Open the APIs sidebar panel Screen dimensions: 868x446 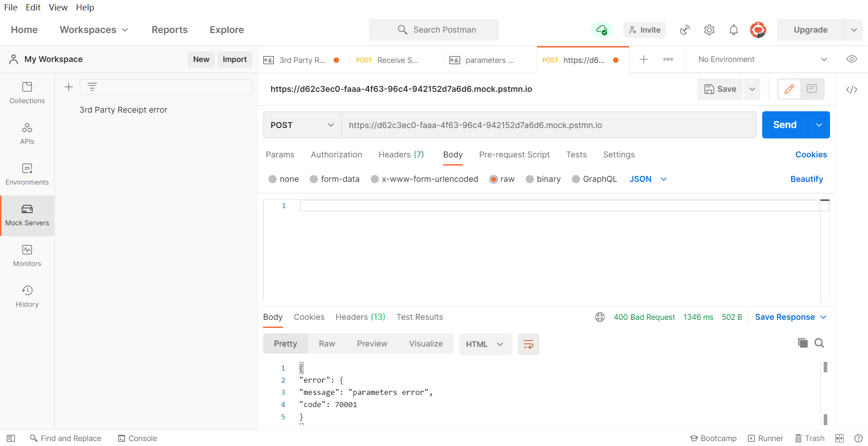tap(27, 134)
